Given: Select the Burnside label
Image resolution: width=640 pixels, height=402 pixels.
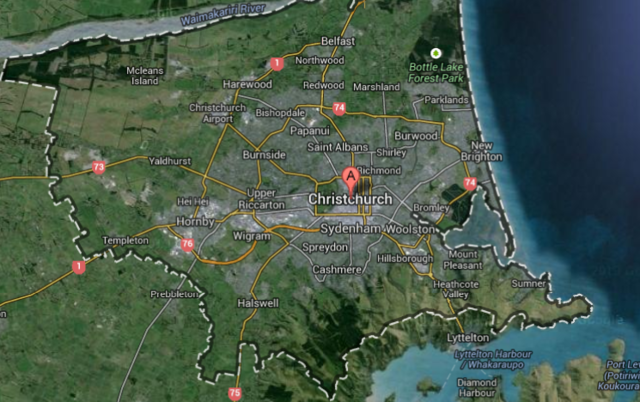Looking at the screenshot, I should pyautogui.click(x=264, y=155).
